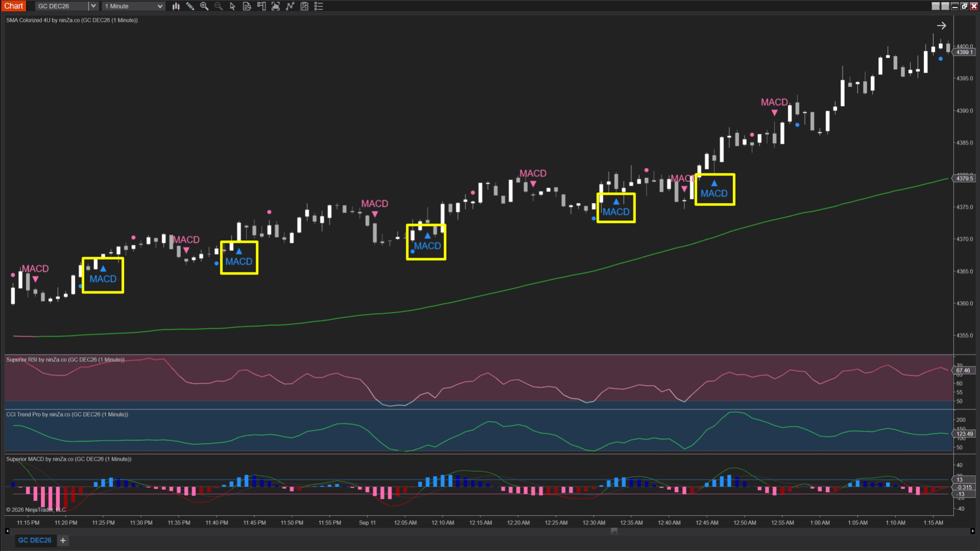Image resolution: width=980 pixels, height=551 pixels.
Task: Open the data box icon
Action: click(x=247, y=6)
